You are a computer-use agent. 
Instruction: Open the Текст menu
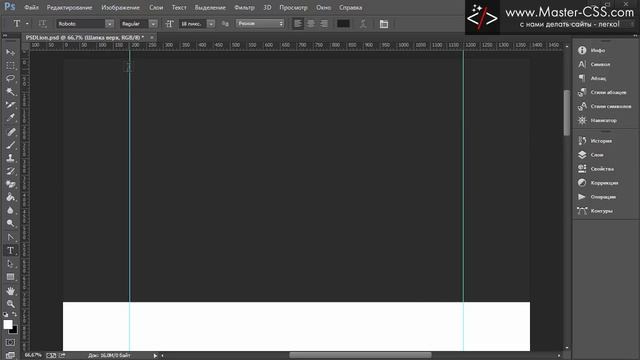[x=179, y=7]
